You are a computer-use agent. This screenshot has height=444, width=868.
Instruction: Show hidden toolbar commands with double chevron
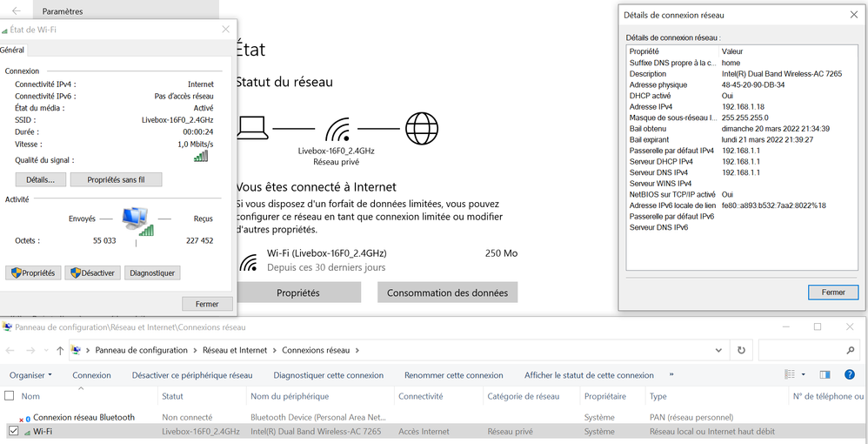coord(671,375)
